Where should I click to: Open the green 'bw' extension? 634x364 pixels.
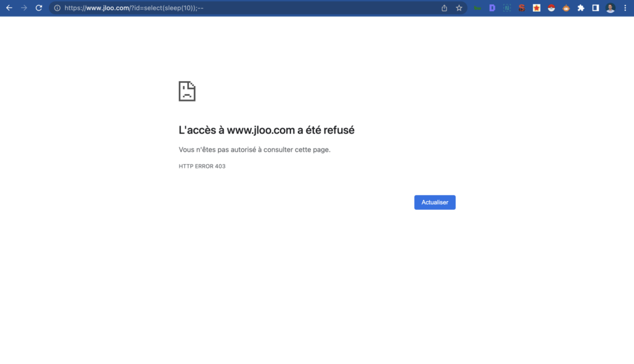click(477, 7)
